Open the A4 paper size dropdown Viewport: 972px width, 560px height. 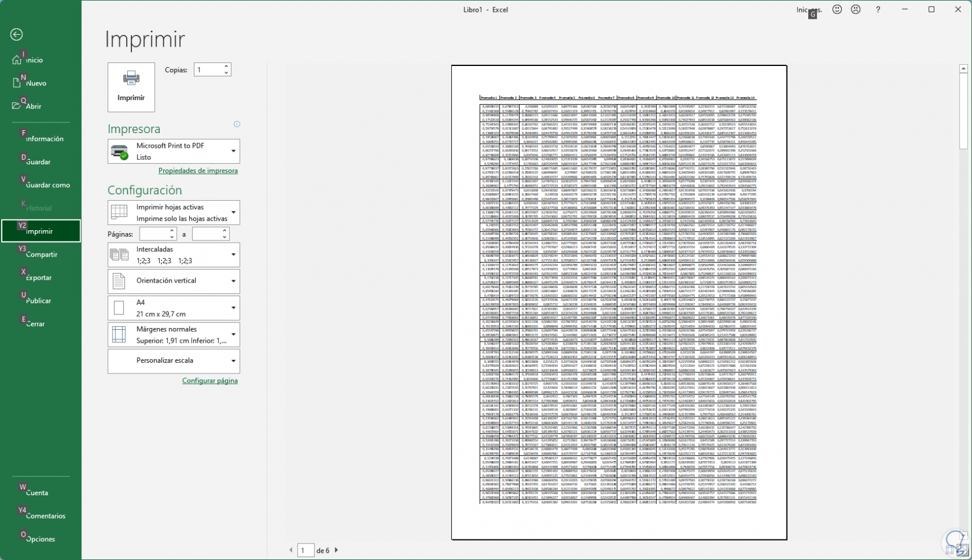(174, 308)
